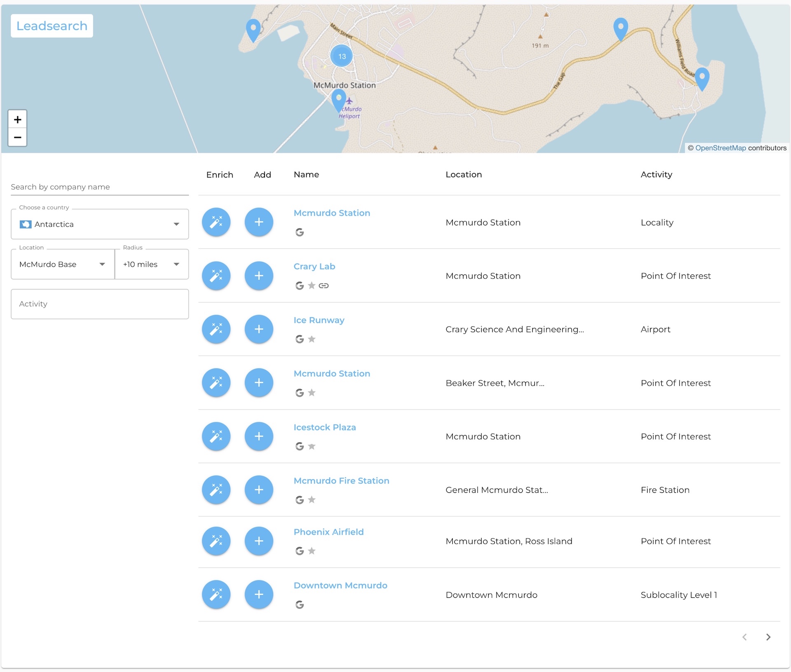Add the first Mcmurdo Station lead

tap(259, 222)
